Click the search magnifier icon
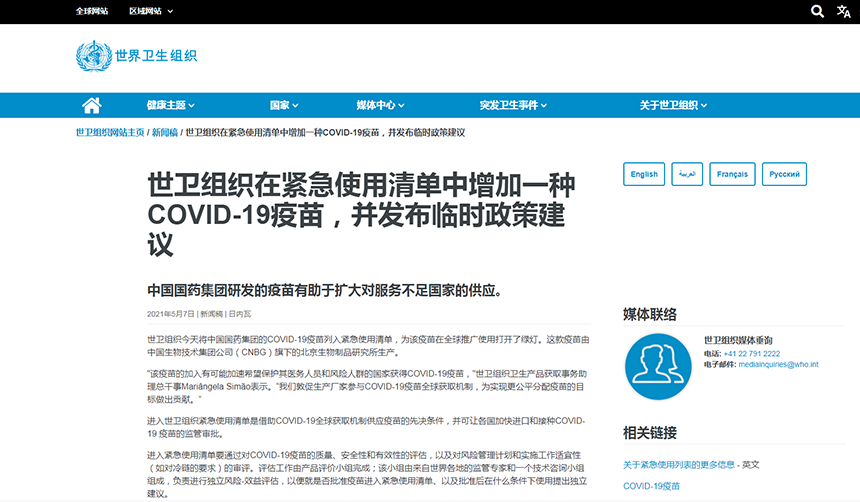Image resolution: width=860 pixels, height=502 pixels. coord(817,11)
